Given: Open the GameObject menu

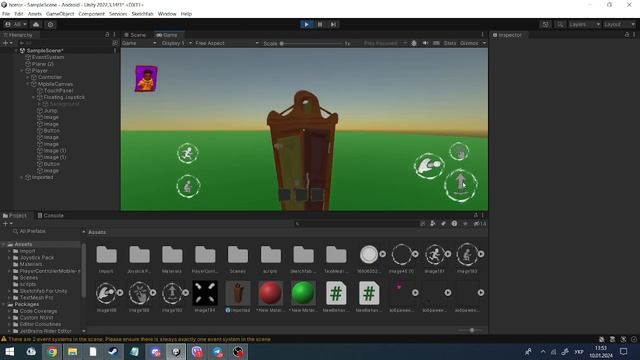Looking at the screenshot, I should tap(60, 14).
